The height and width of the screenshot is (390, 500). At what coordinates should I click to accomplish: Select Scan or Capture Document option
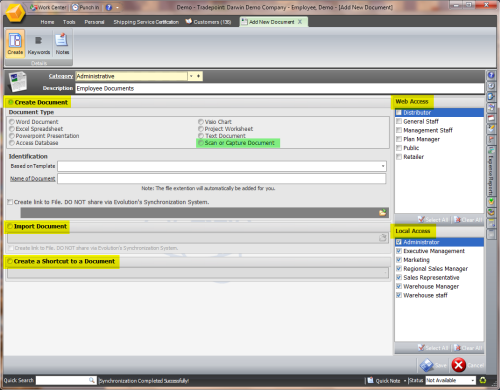coord(201,143)
